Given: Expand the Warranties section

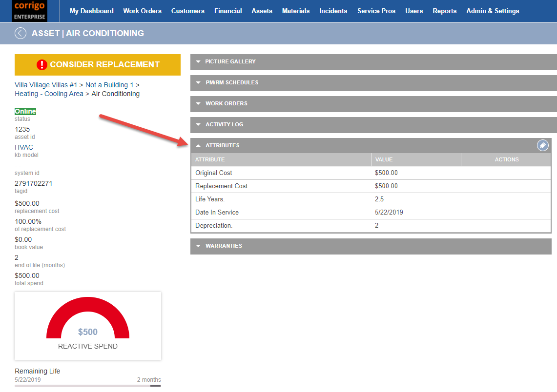Looking at the screenshot, I should (x=371, y=246).
